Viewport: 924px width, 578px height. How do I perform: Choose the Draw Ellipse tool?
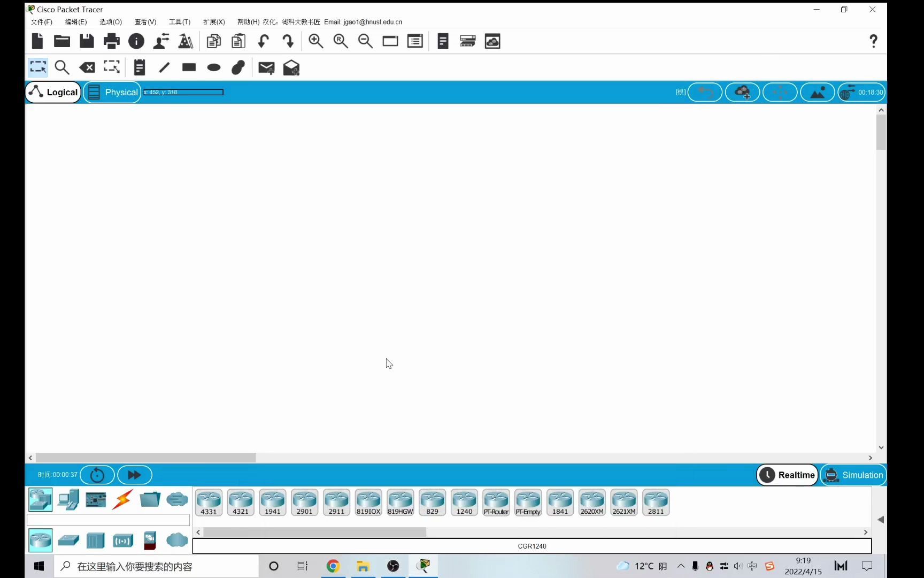coord(214,67)
